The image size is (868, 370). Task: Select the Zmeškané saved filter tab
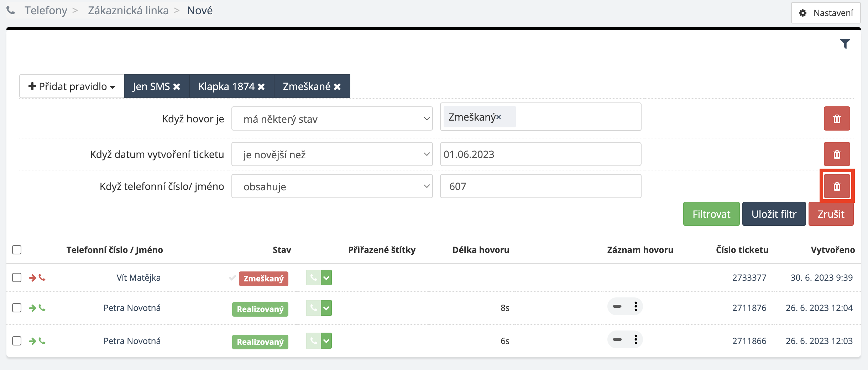[x=307, y=86]
